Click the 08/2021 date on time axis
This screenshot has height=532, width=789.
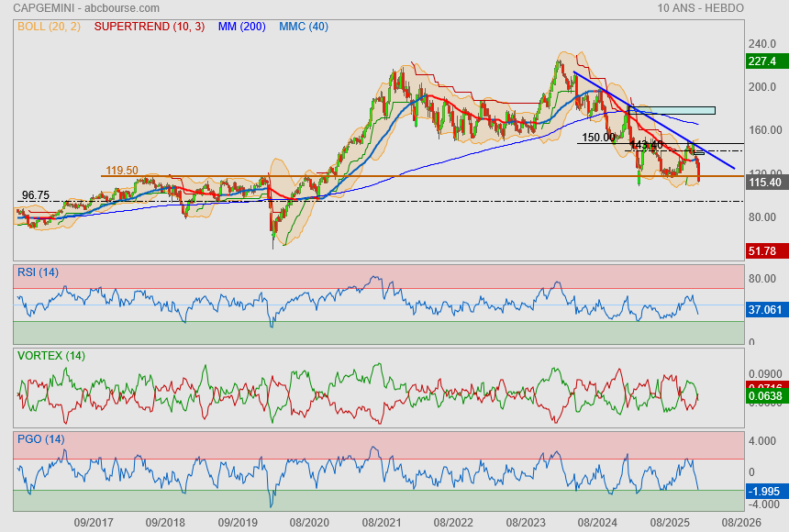click(x=380, y=521)
